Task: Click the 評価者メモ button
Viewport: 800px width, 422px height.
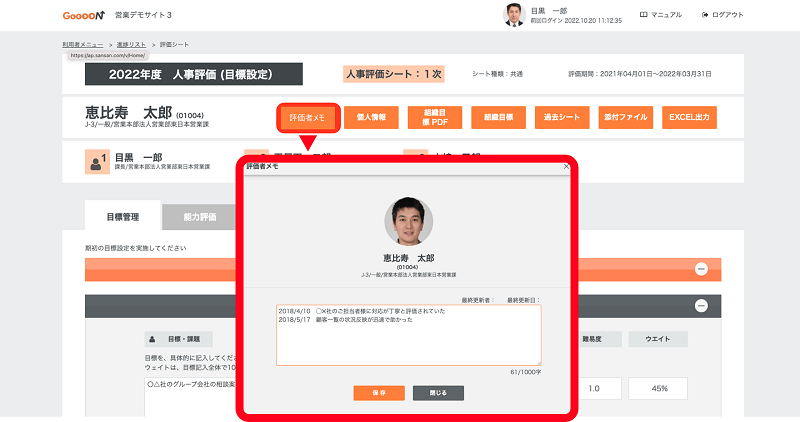Action: click(x=307, y=117)
